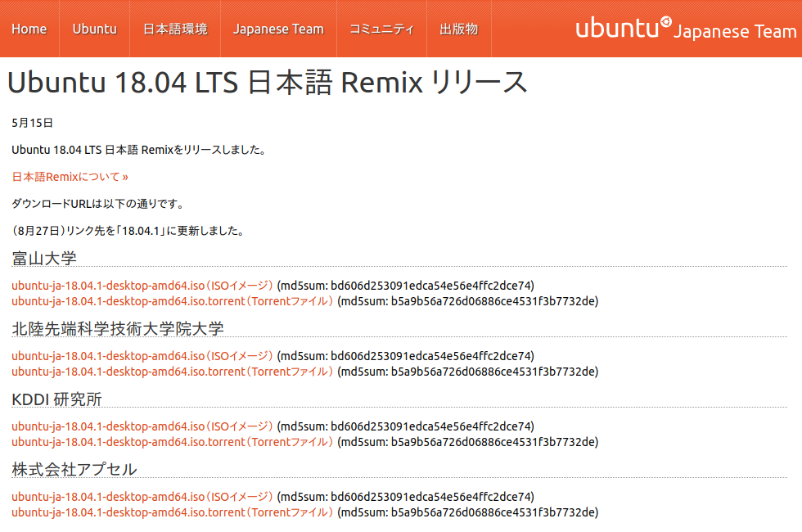This screenshot has width=802, height=532.
Task: Open the 日本語Remixについて link
Action: 70,177
